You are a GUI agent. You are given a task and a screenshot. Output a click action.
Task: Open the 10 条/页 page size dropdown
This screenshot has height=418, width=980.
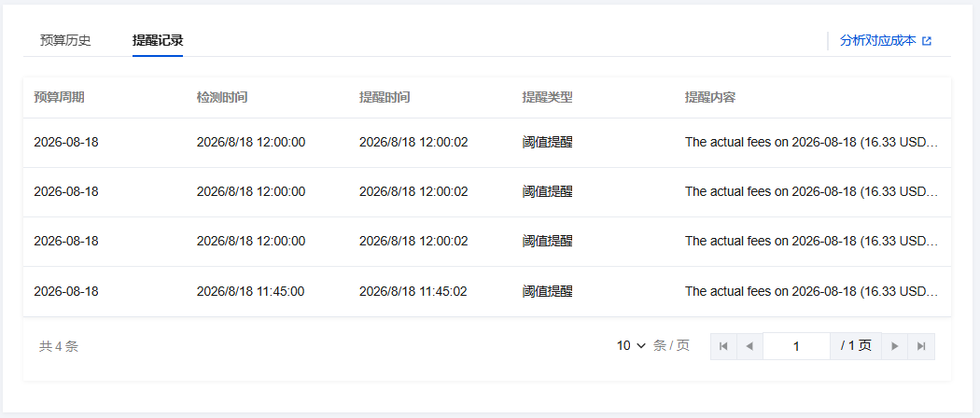(x=631, y=346)
